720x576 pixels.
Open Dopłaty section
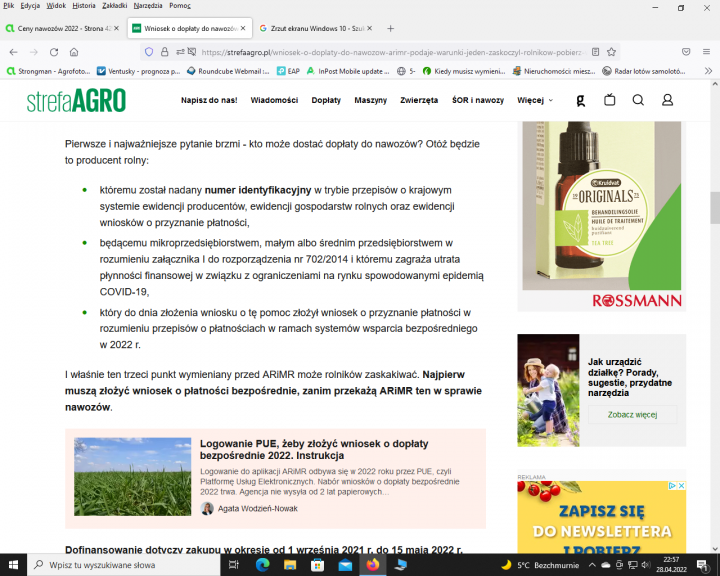tap(326, 100)
